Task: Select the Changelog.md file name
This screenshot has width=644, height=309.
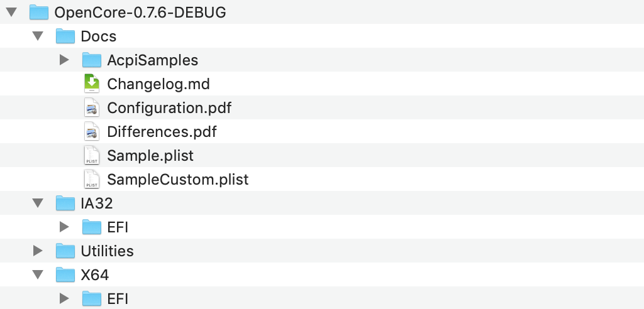Action: coord(158,84)
